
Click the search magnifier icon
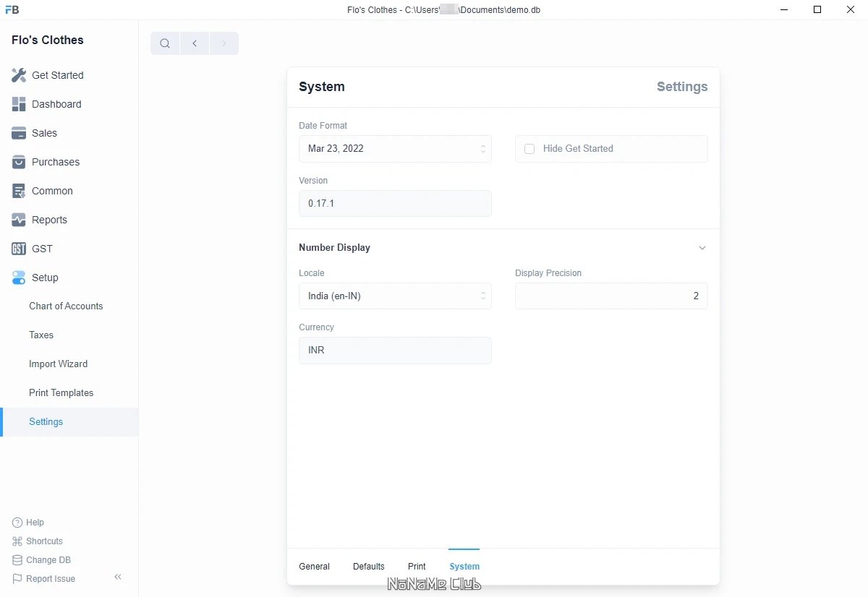pos(165,43)
